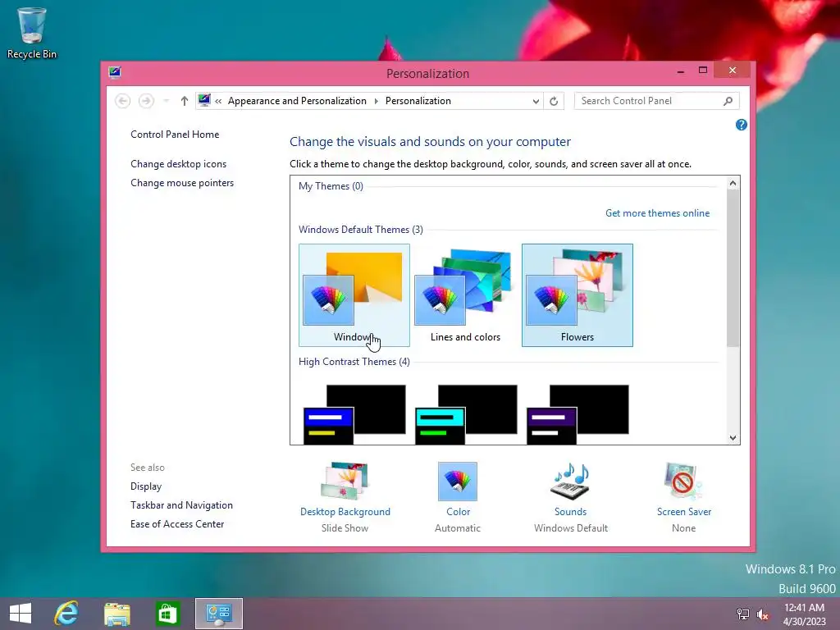
Task: Expand the breadcrumb arrow after Appearance and Personalization
Action: point(376,101)
